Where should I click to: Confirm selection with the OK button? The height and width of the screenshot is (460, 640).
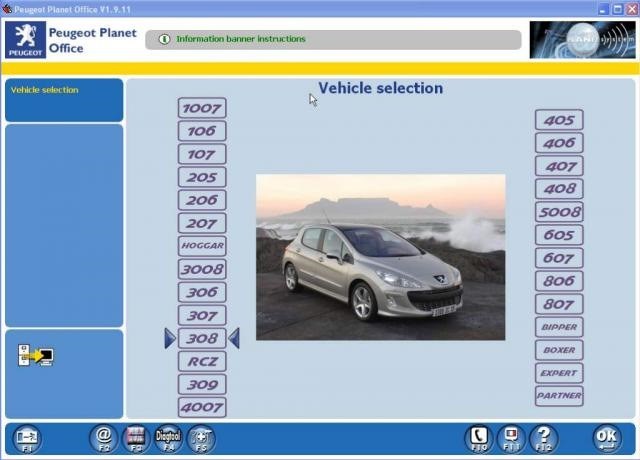[x=605, y=438]
